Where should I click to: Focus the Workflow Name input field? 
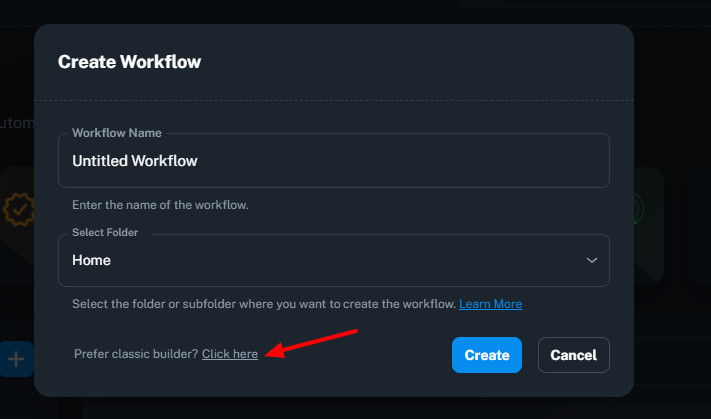pos(334,161)
